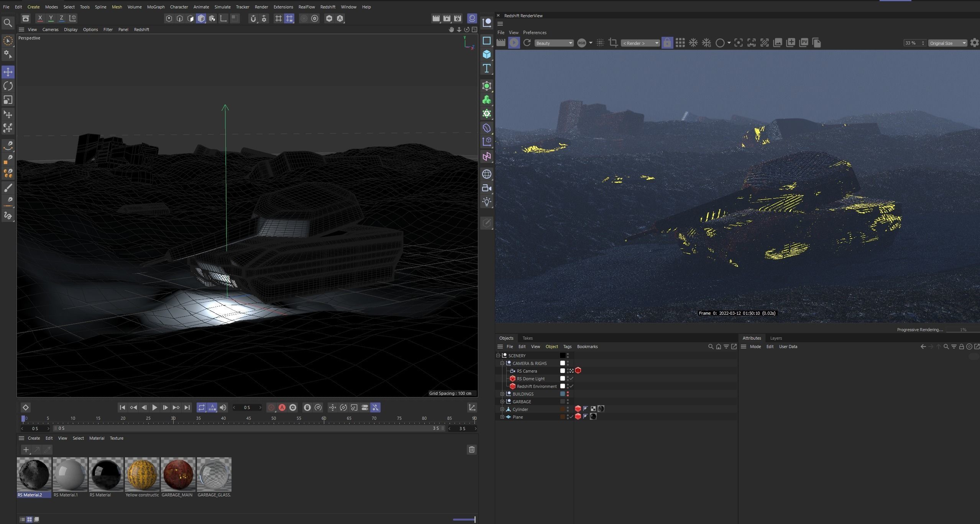Open the RenderView Preferences menu
This screenshot has width=980, height=524.
click(534, 33)
